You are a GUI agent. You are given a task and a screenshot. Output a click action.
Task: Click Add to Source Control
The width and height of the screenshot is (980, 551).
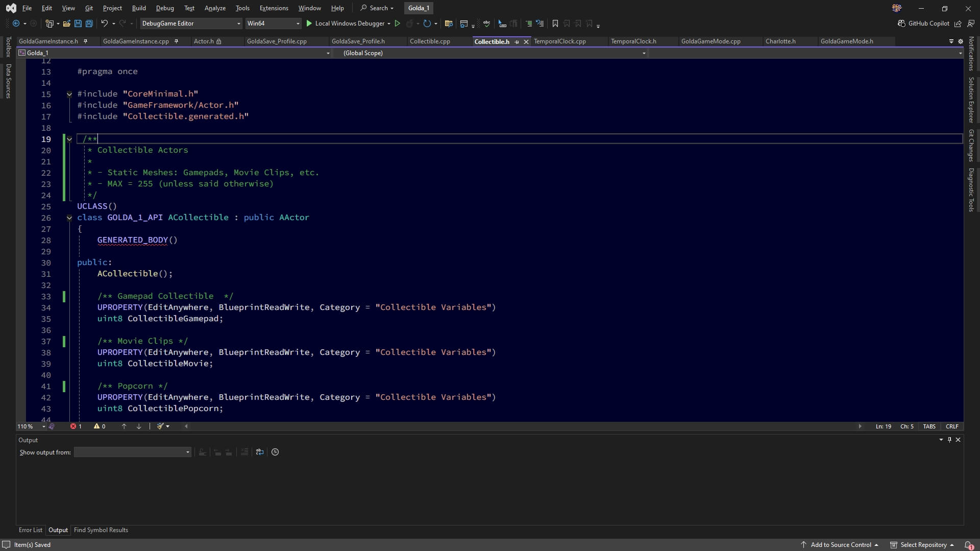point(842,545)
